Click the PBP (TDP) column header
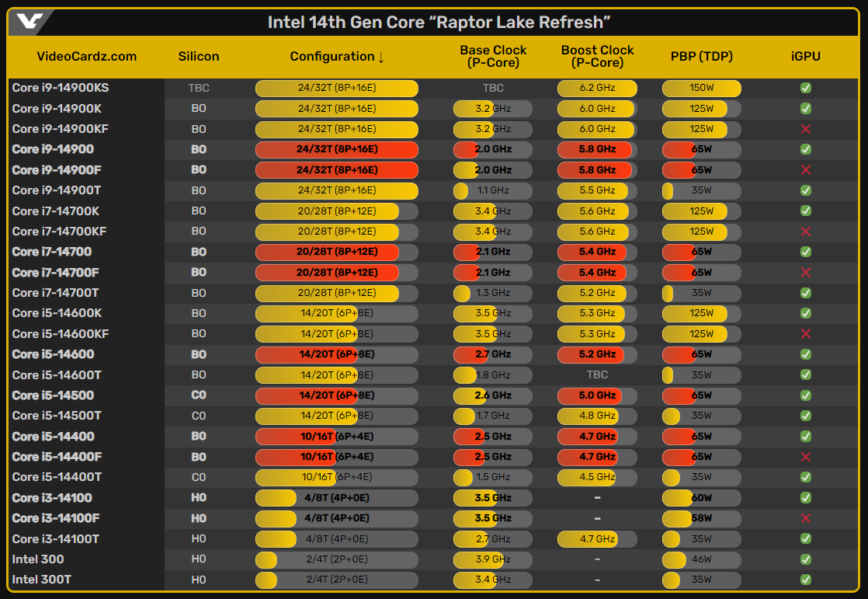 point(701,57)
